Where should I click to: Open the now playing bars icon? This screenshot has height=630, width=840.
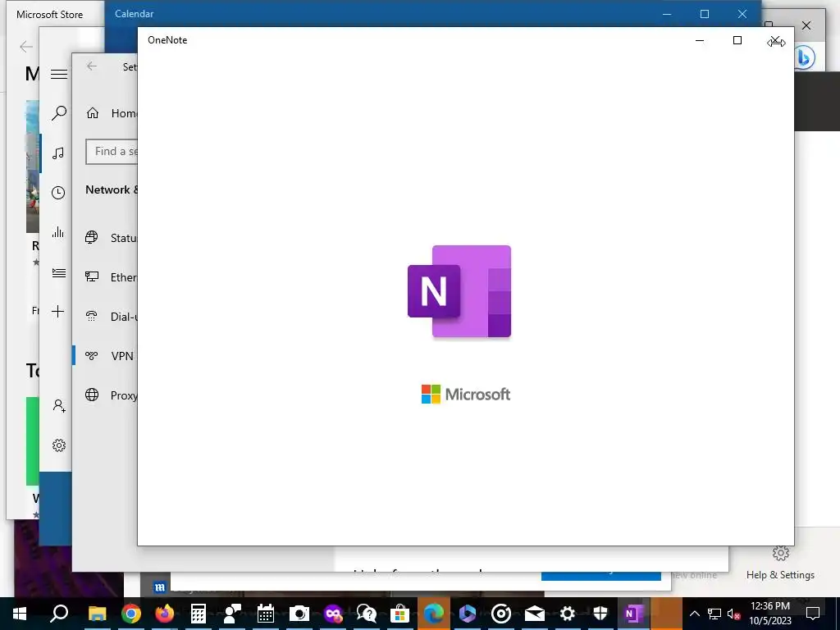(x=58, y=232)
